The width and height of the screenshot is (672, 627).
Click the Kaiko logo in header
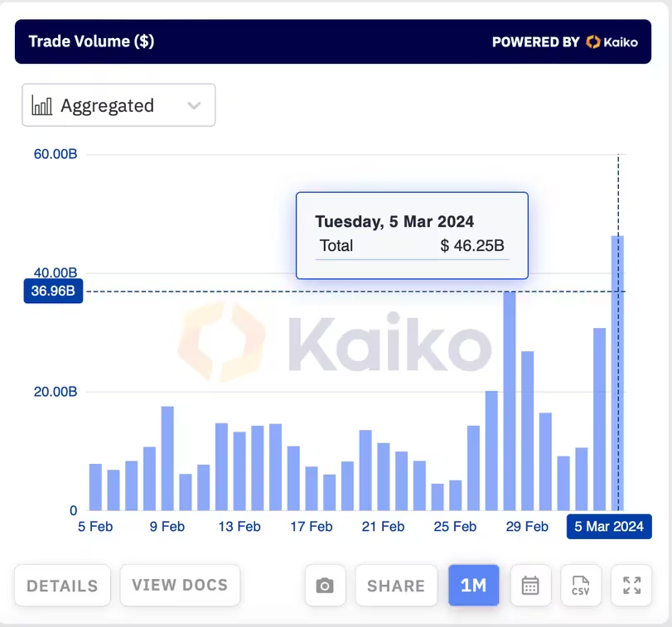(x=612, y=42)
